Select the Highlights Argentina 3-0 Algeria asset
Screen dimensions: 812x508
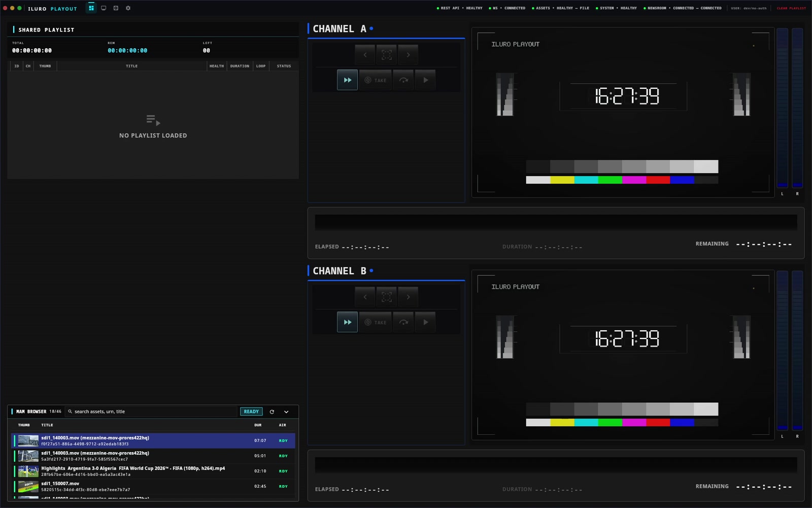coord(153,471)
